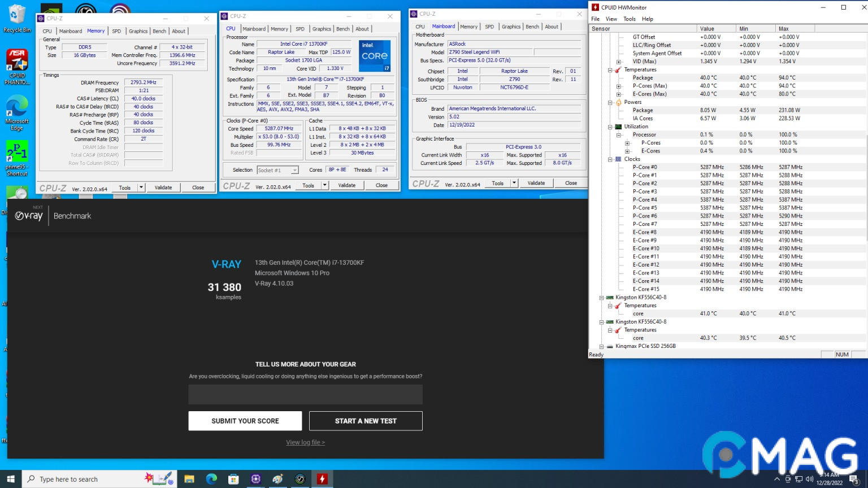Screen dimensions: 868x488
Task: Open the CPU-Z app from the taskbar
Action: coord(255,479)
